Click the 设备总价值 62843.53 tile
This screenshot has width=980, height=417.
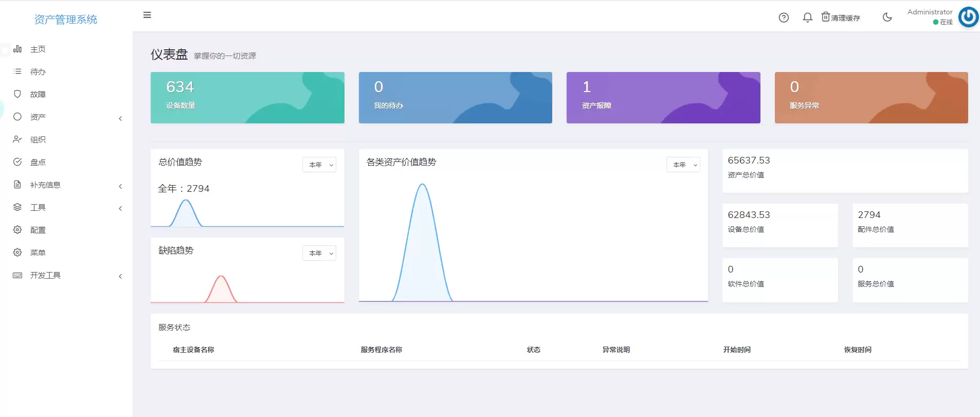[780, 225]
